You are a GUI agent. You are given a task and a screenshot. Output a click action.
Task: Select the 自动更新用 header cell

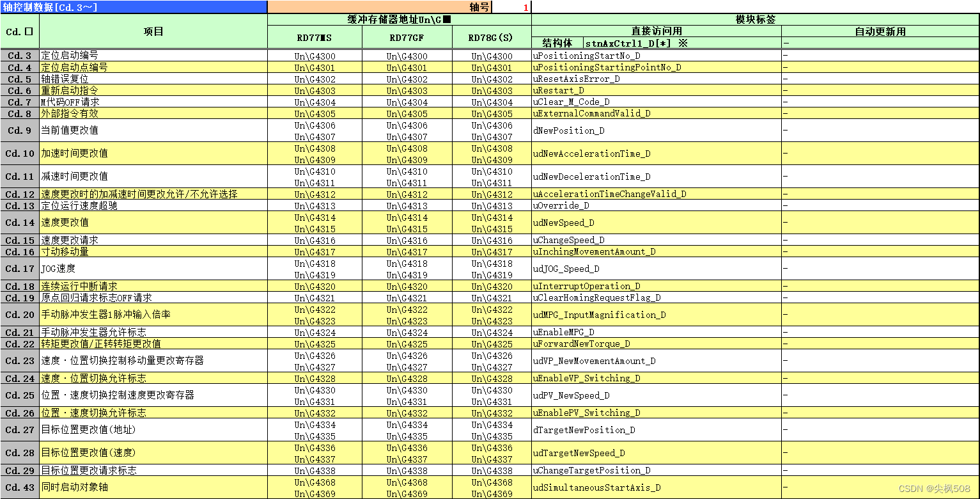(x=880, y=31)
